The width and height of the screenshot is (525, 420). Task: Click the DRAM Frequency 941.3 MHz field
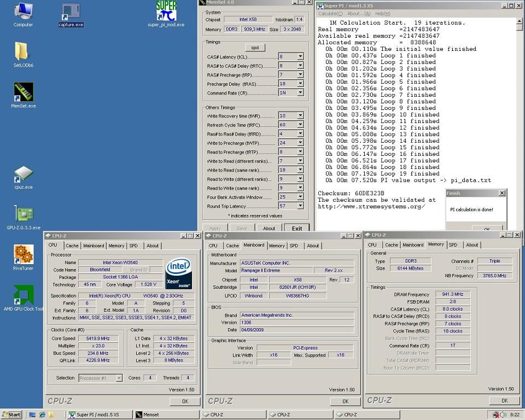(452, 294)
